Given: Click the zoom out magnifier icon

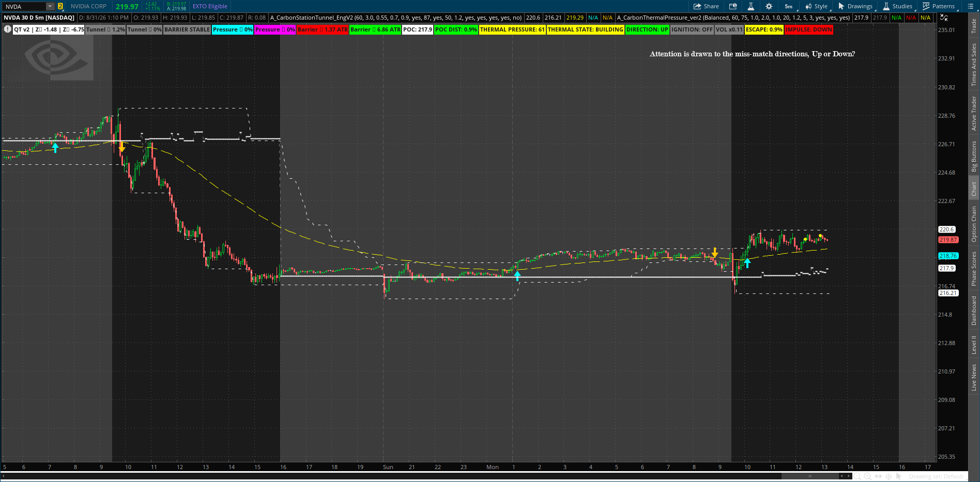Looking at the screenshot, I should pos(857,476).
